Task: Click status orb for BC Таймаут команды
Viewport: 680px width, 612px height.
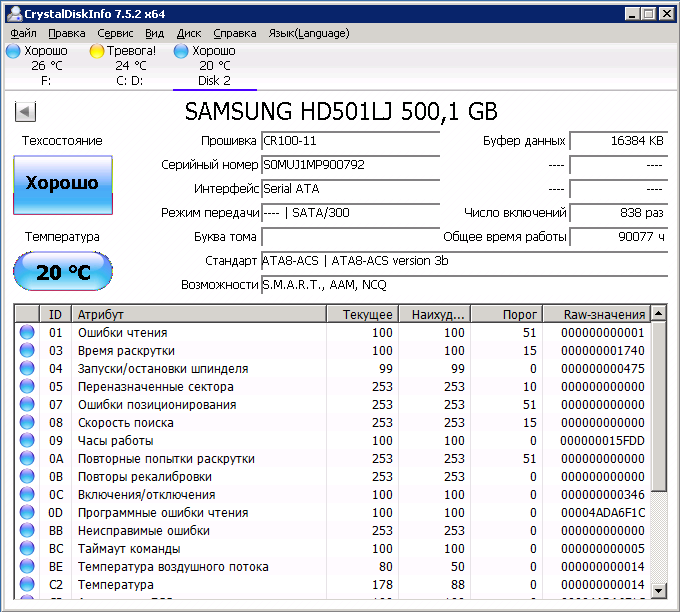Action: [x=27, y=548]
